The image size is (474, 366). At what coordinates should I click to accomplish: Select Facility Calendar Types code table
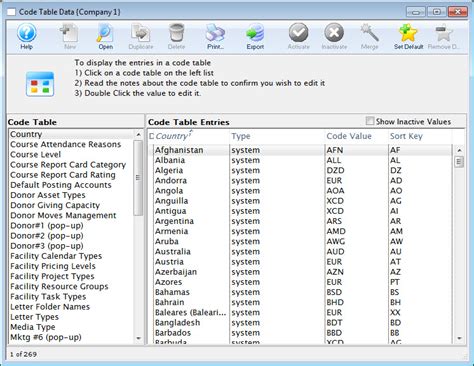click(71, 256)
